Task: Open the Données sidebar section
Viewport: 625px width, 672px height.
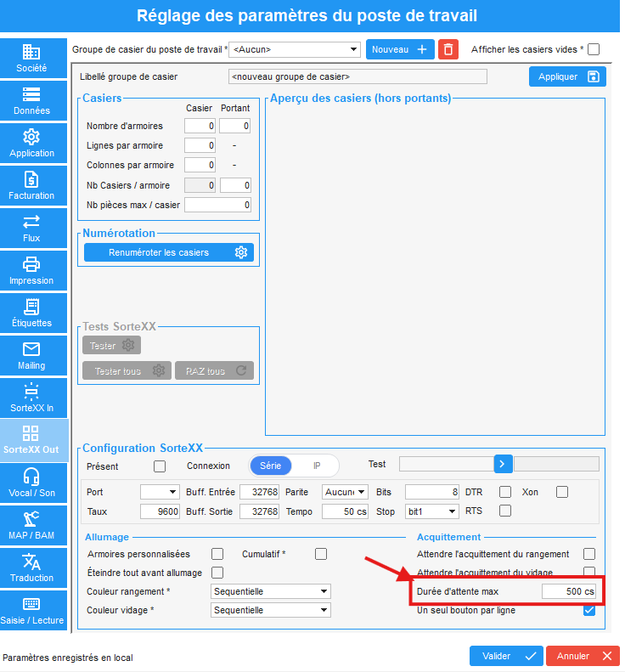Action: coord(31,101)
